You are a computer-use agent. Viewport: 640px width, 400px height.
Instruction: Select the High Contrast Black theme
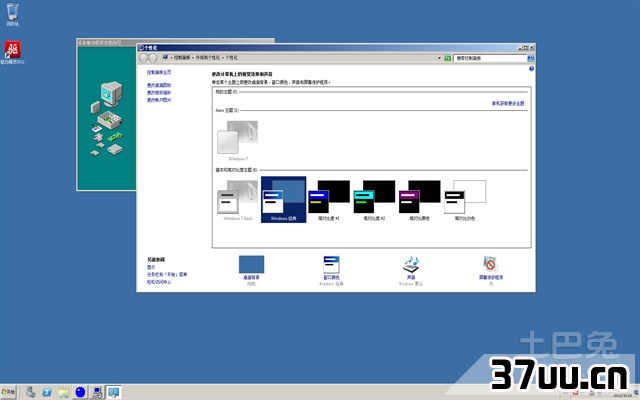(419, 200)
